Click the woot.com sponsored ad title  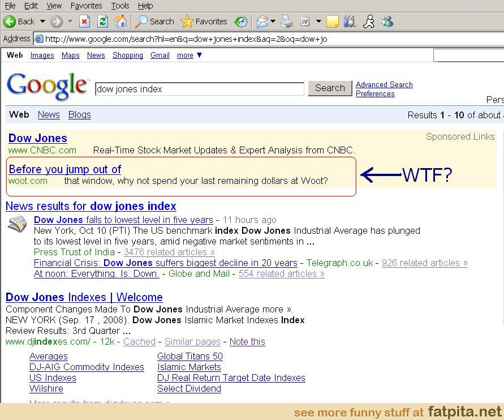[x=65, y=169]
